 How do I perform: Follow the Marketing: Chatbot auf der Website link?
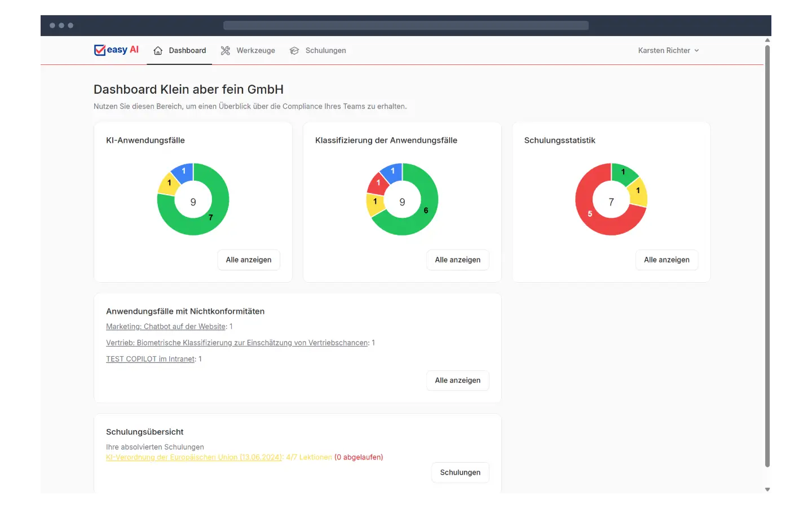tap(165, 326)
